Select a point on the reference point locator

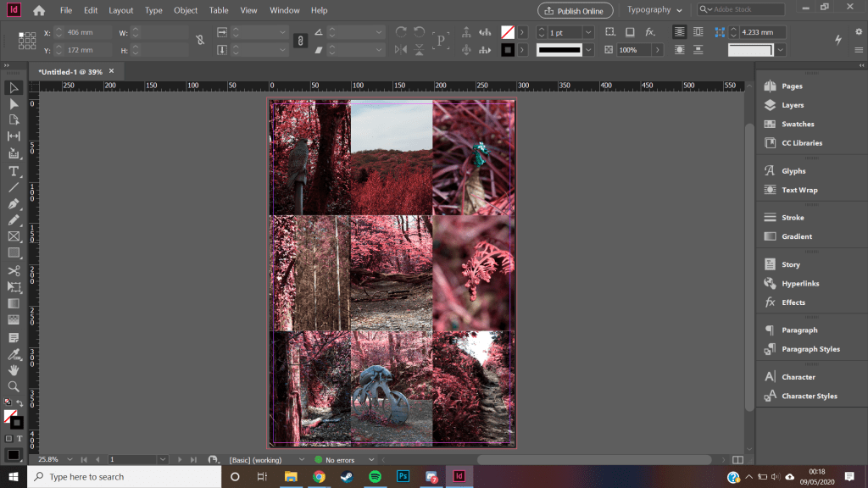click(27, 41)
